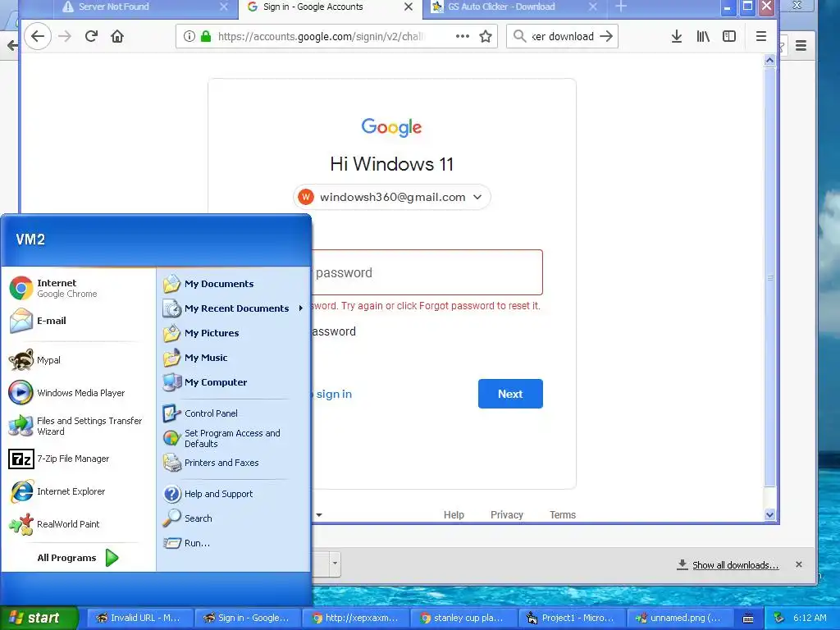Open the Run... dialog

coord(234,543)
